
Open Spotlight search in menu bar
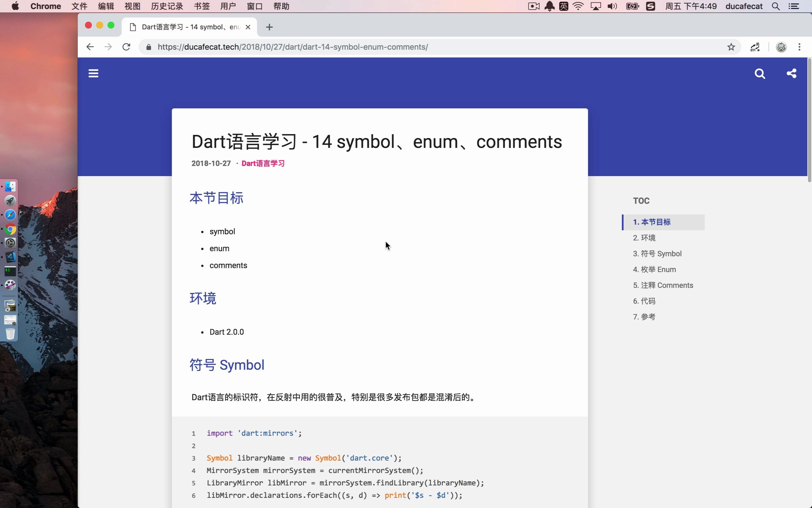[775, 6]
